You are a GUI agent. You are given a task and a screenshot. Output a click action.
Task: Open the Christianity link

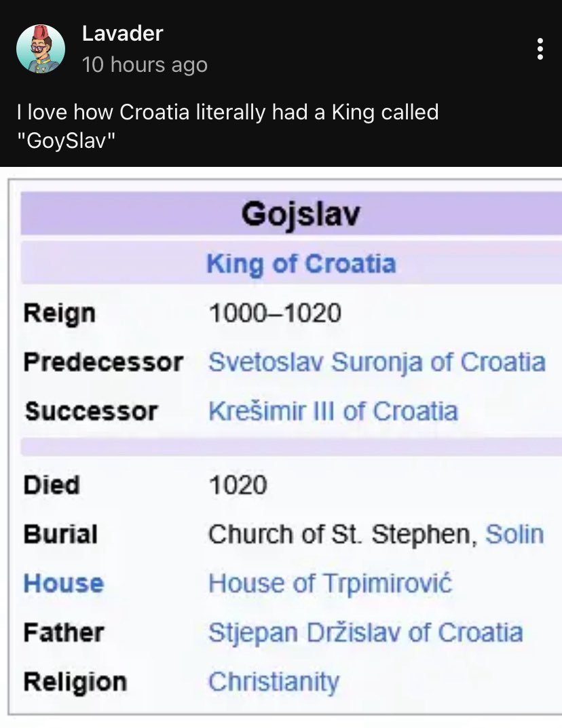point(274,682)
